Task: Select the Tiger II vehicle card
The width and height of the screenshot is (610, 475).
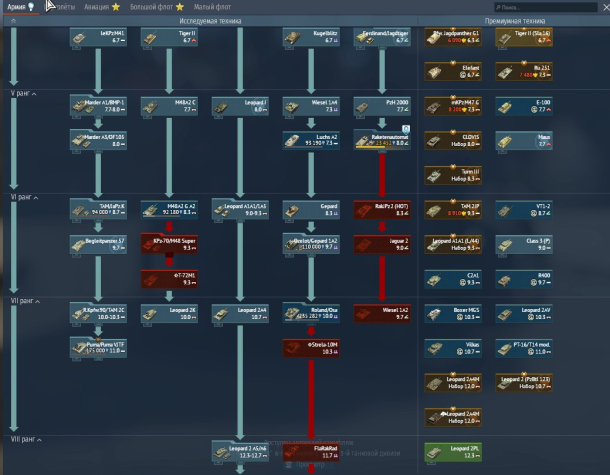Action: [x=168, y=39]
